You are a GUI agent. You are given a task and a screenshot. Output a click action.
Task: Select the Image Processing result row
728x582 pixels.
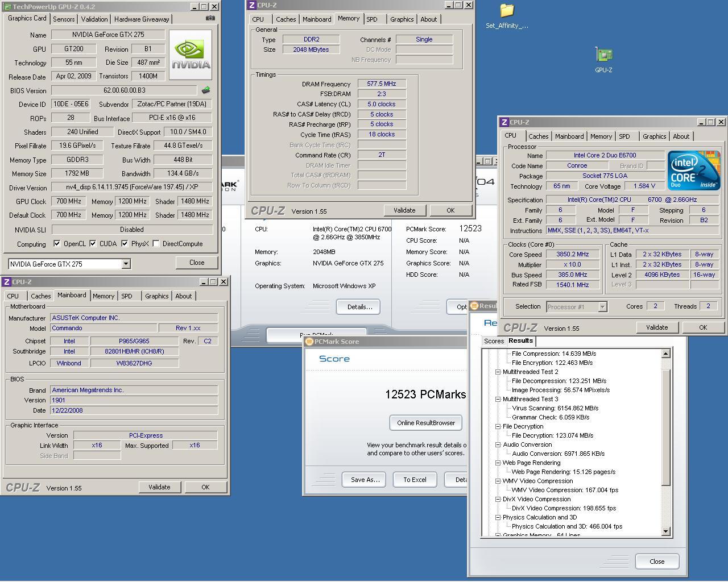(x=561, y=390)
